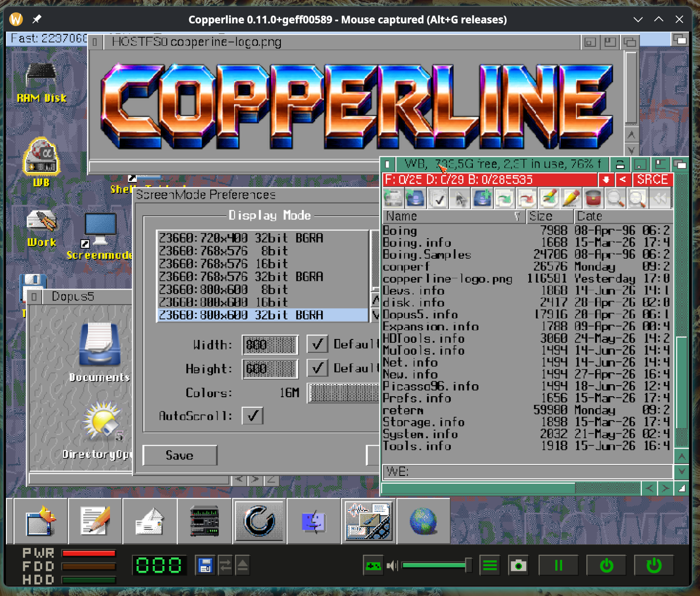
Task: Click the lister vertical scrollbar handle
Action: coord(682,383)
